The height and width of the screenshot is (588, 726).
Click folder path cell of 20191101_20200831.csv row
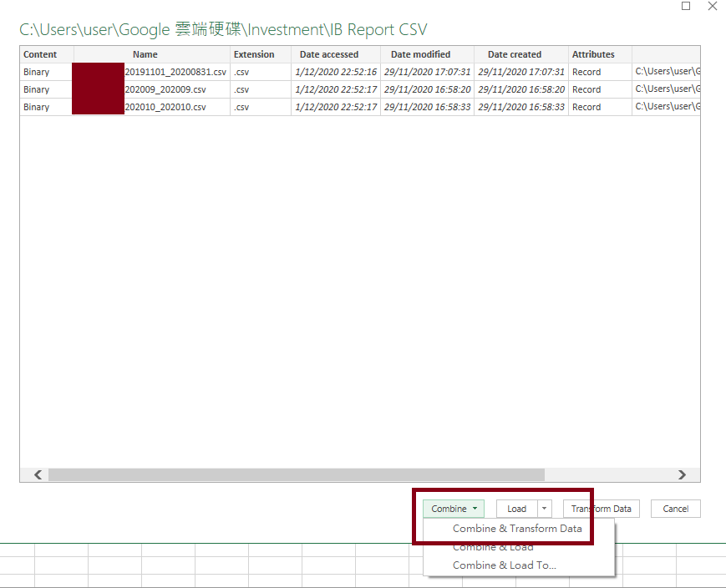point(668,71)
